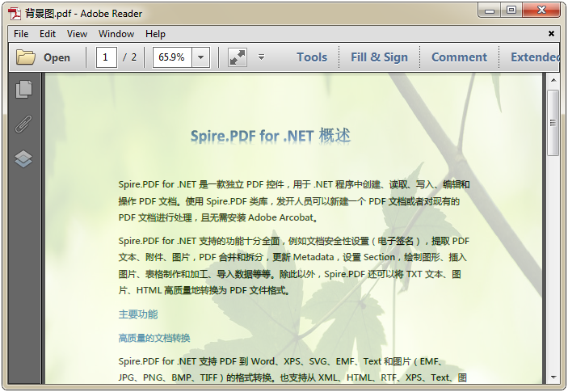Open the Page Thumbnails panel icon
The image size is (568, 392).
pyautogui.click(x=24, y=89)
